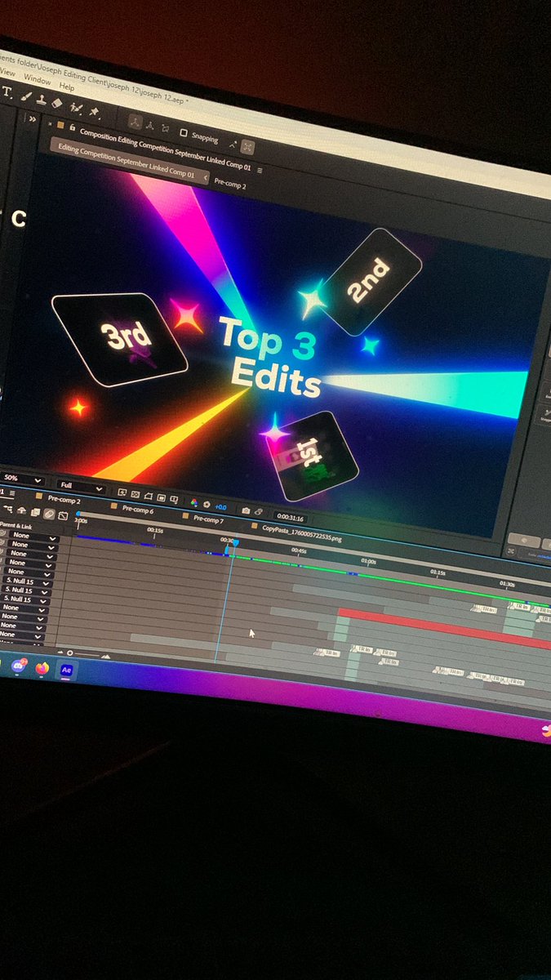Image resolution: width=551 pixels, height=980 pixels.
Task: Open the composition panel hamburger menu
Action: click(260, 170)
